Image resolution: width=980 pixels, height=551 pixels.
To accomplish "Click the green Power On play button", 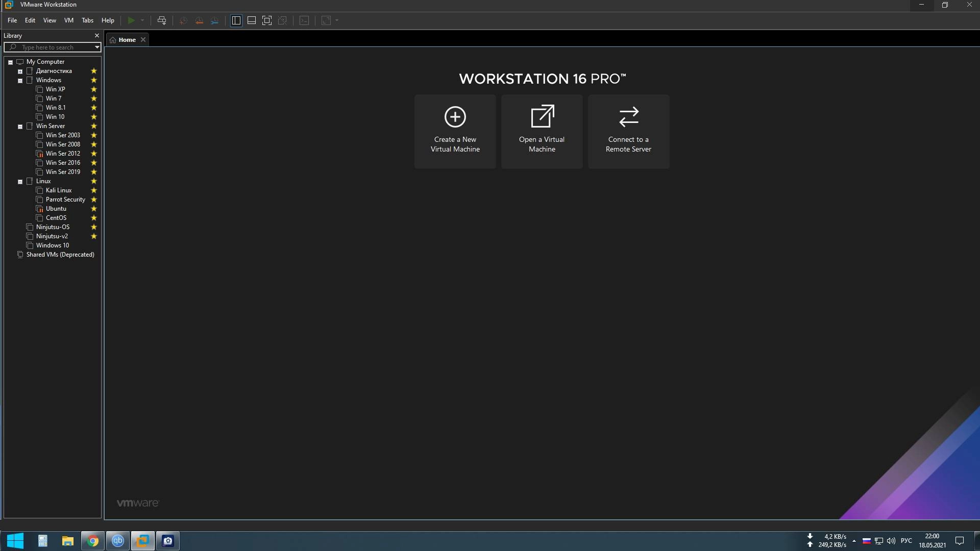I will click(131, 20).
